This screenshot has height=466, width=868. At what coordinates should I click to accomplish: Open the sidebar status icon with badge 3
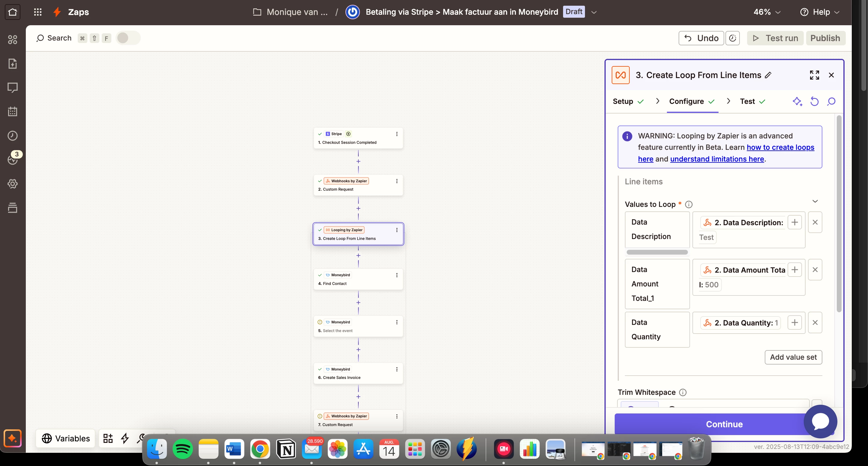tap(13, 159)
